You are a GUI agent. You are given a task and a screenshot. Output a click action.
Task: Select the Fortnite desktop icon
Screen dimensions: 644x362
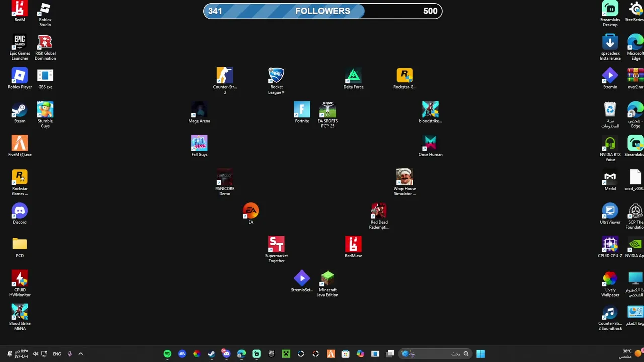302,113
